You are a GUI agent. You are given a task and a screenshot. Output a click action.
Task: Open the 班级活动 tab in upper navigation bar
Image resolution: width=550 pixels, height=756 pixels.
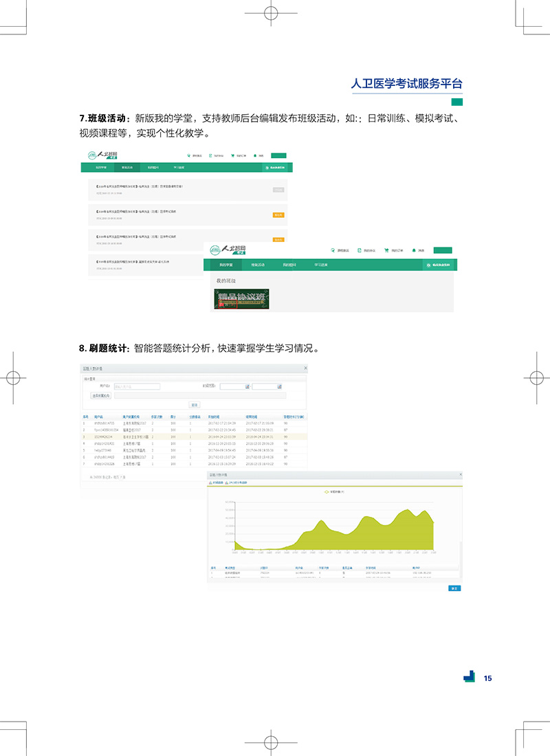click(126, 167)
